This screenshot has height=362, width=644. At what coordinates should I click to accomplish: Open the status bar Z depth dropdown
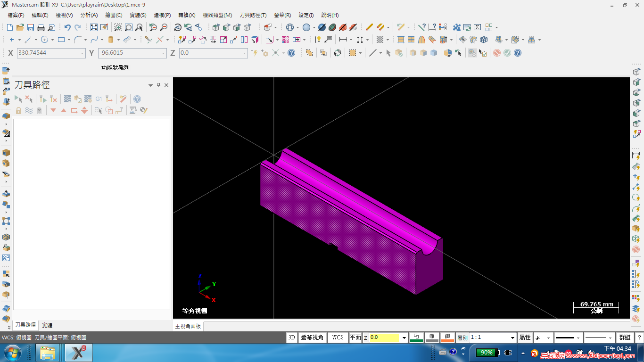tap(404, 338)
